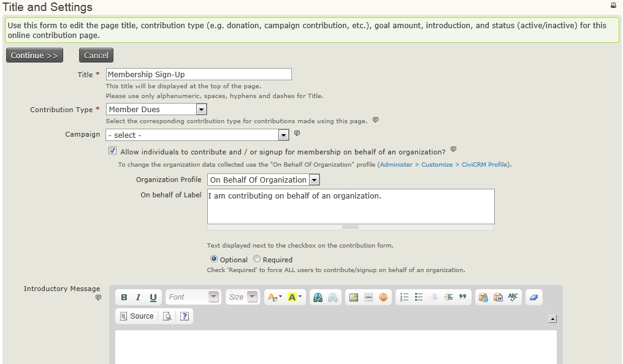The height and width of the screenshot is (364, 623).
Task: Toggle bold formatting in editor
Action: pyautogui.click(x=124, y=297)
